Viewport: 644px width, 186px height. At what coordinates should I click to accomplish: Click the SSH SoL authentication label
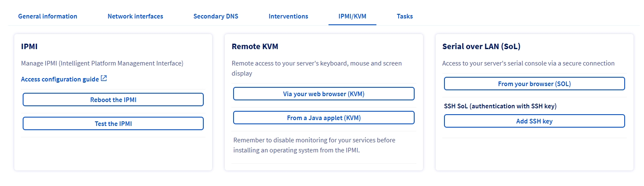500,106
